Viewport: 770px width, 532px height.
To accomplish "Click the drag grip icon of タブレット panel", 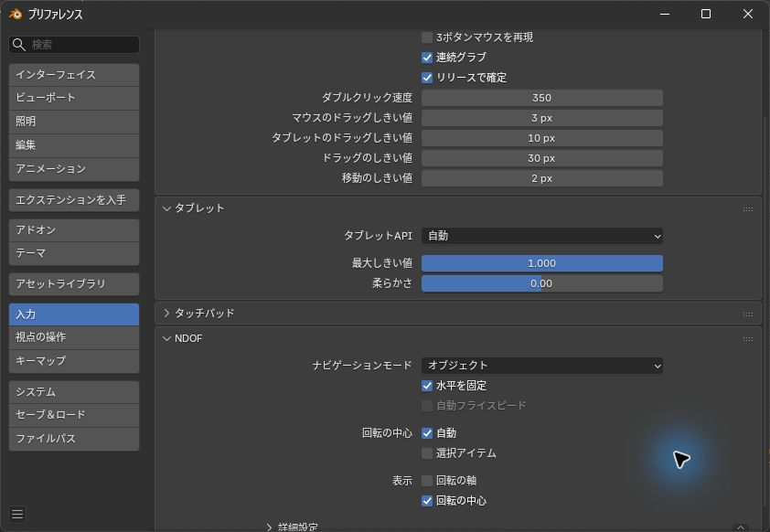I will coord(747,209).
